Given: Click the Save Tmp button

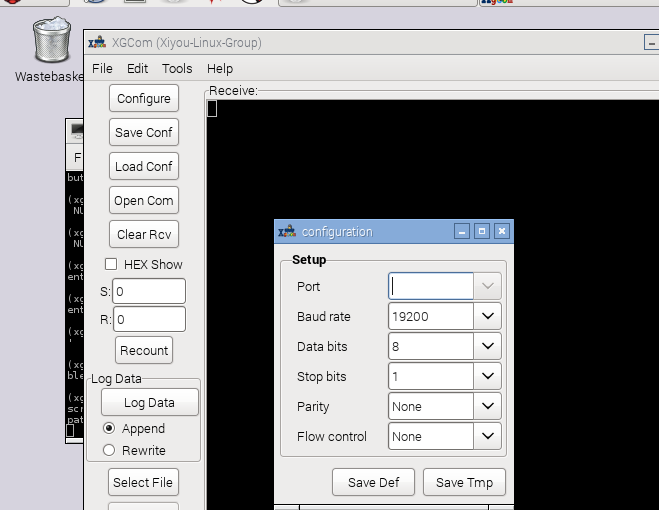Looking at the screenshot, I should (464, 482).
